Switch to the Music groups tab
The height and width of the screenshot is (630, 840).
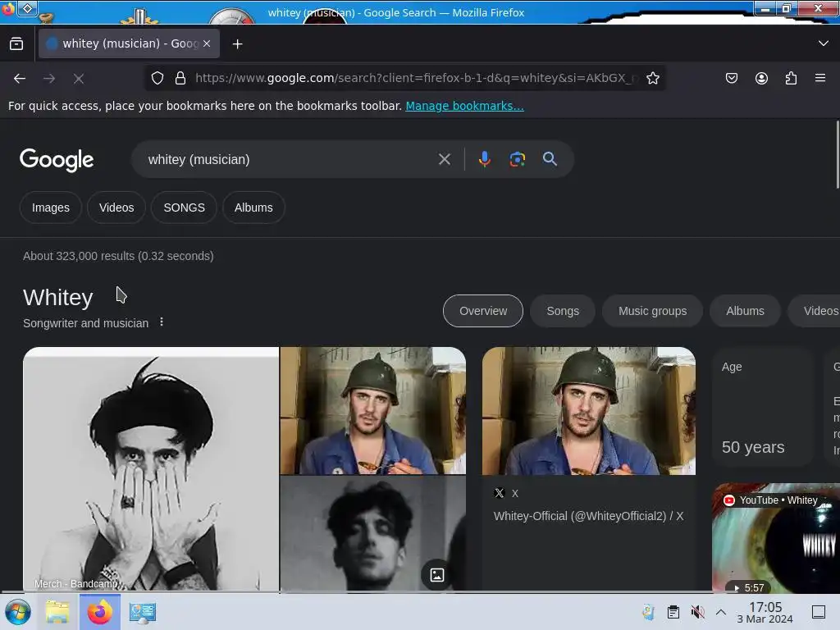(x=652, y=311)
